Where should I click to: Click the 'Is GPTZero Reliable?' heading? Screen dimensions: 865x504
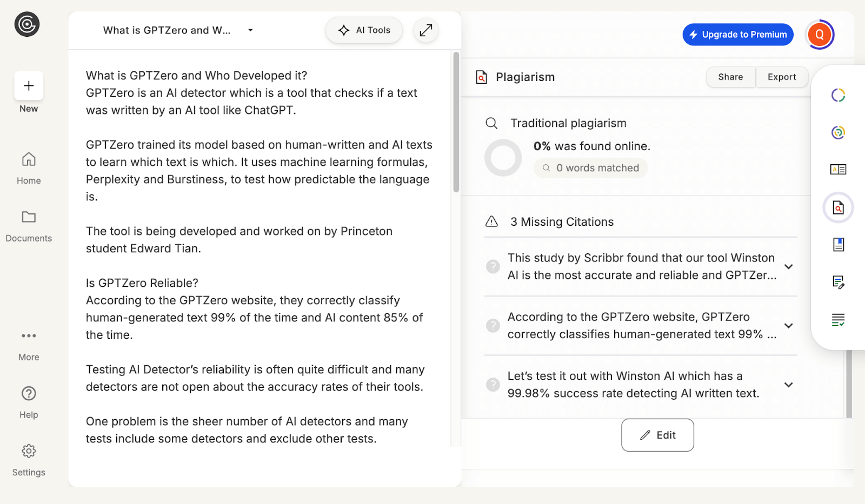[x=142, y=283]
